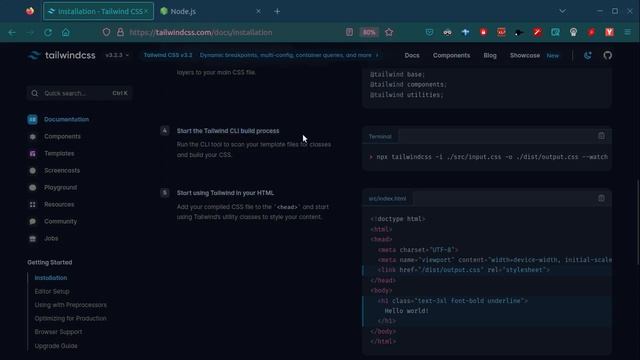The width and height of the screenshot is (640, 360).
Task: Click the 80% zoom level indicator
Action: 369,32
